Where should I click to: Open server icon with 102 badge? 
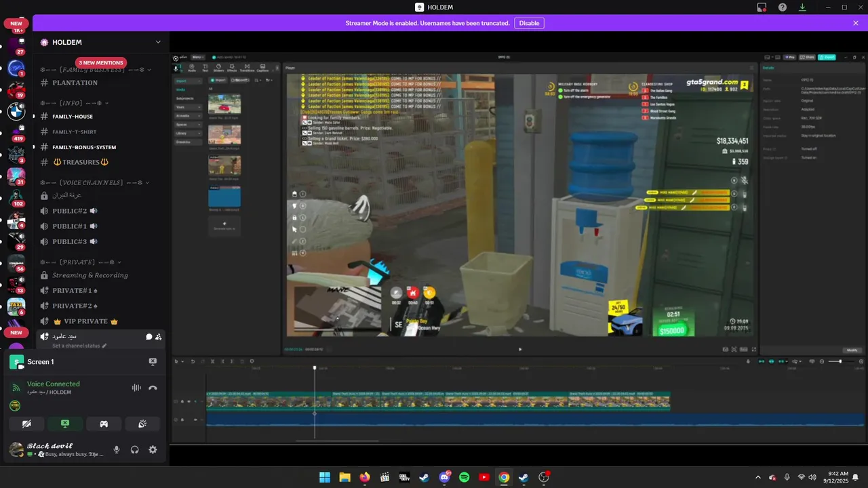point(16,197)
